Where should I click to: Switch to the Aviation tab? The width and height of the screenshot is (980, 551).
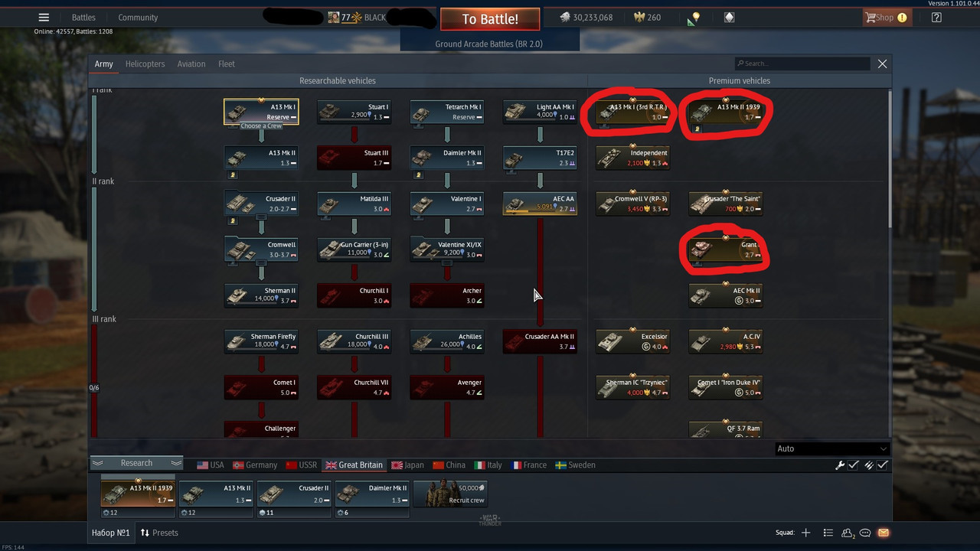point(191,64)
